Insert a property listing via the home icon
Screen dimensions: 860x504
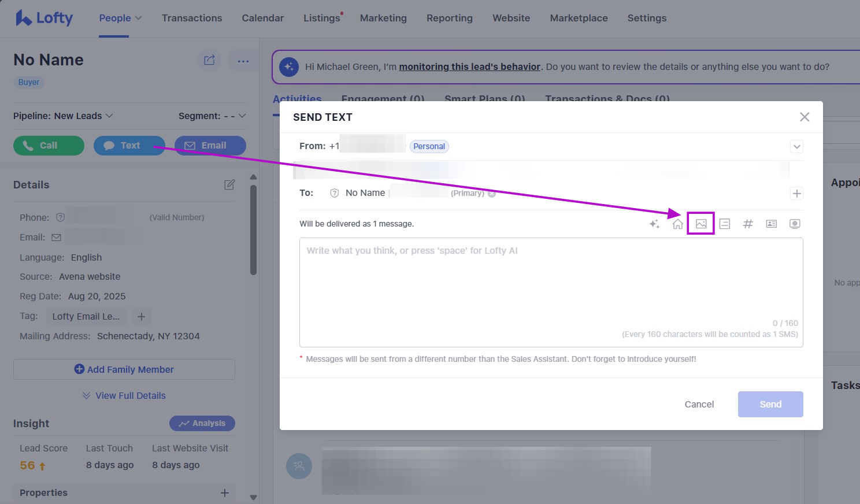[677, 224]
